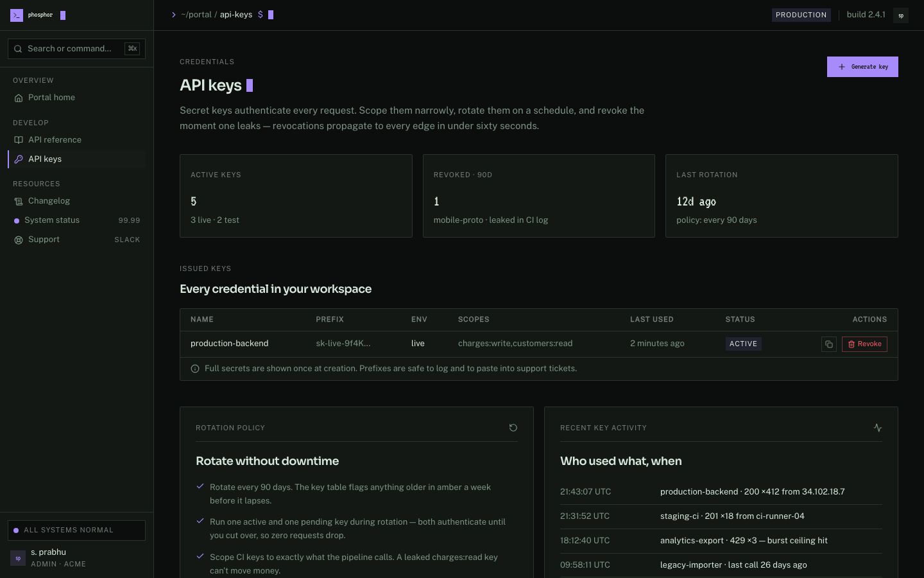Click the production-backend key name
Image resolution: width=924 pixels, height=578 pixels.
230,344
